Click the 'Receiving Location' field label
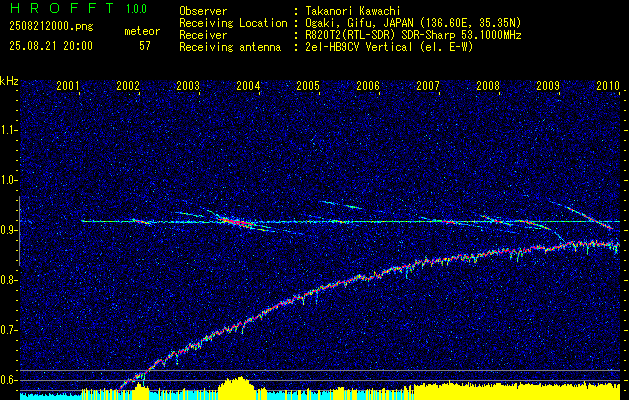Viewport: 629px width, 400px height. [233, 23]
